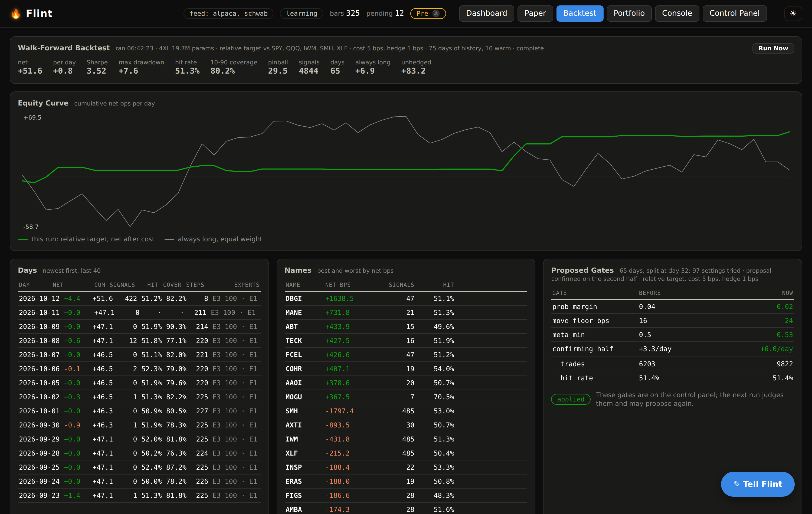Open the Control Panel tab

(734, 14)
